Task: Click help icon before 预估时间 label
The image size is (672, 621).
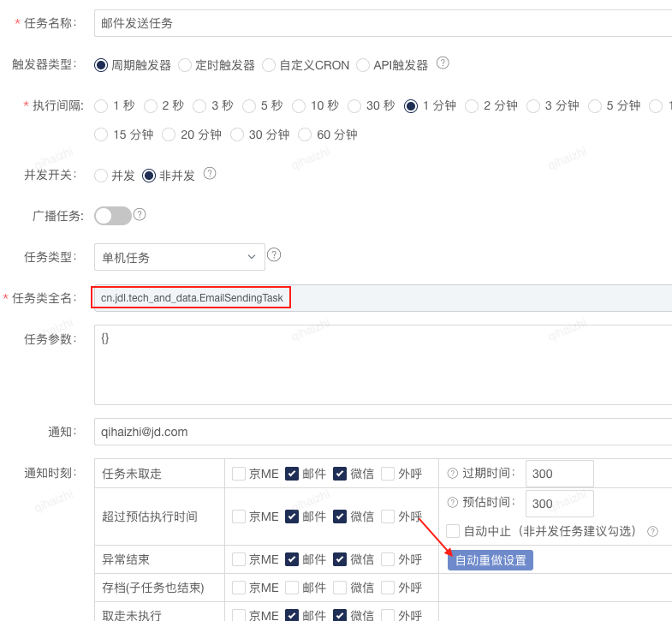Action: pyautogui.click(x=453, y=502)
